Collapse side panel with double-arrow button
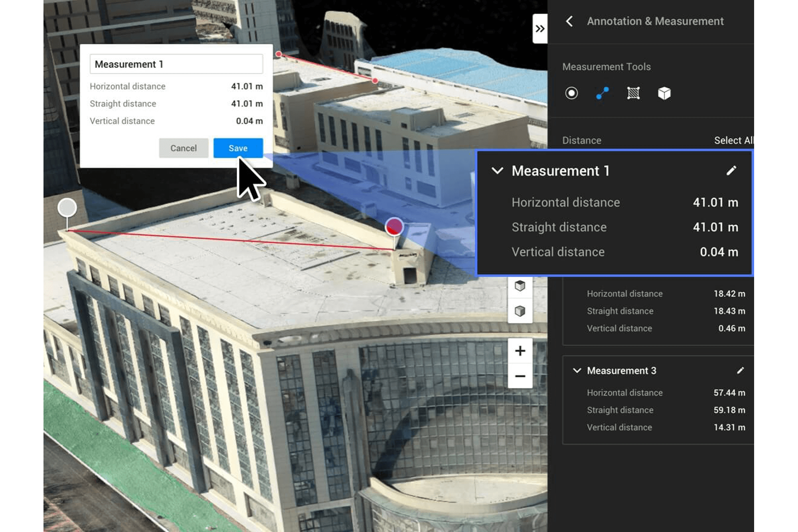This screenshot has width=798, height=532. click(540, 29)
